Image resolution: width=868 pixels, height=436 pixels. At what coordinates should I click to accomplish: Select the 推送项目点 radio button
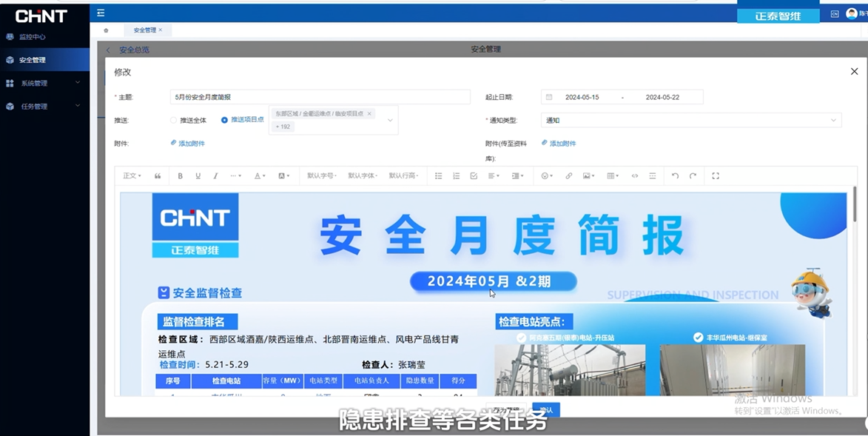tap(224, 120)
